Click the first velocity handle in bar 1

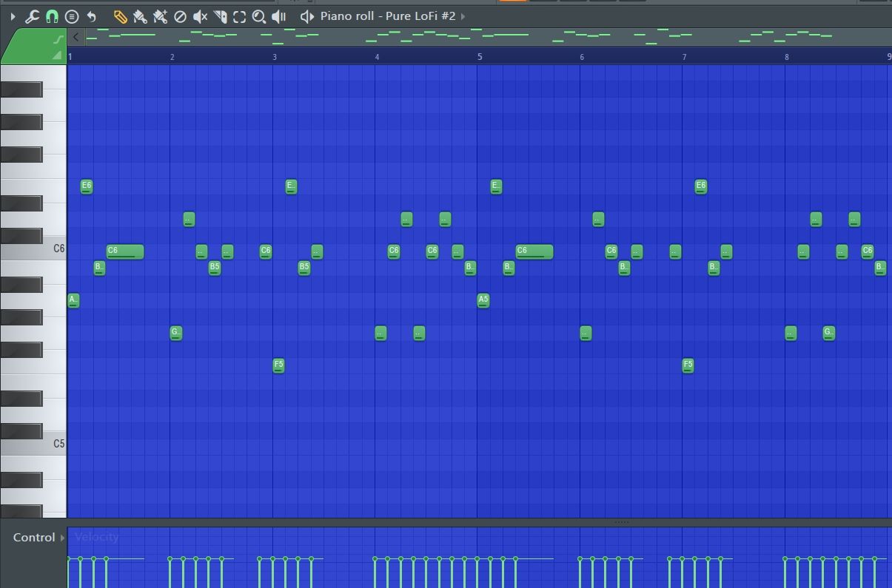(x=69, y=559)
